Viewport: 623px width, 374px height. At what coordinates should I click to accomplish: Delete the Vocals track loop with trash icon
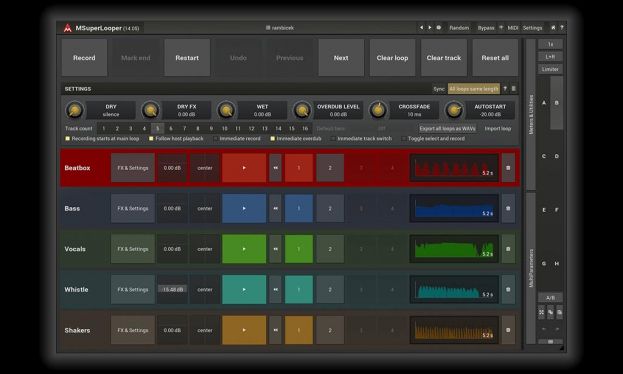point(508,249)
